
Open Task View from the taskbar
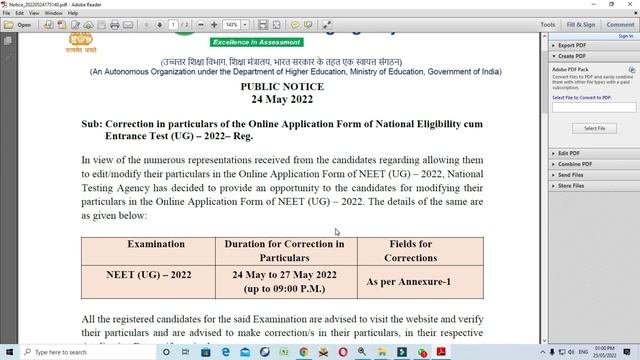pos(185,352)
